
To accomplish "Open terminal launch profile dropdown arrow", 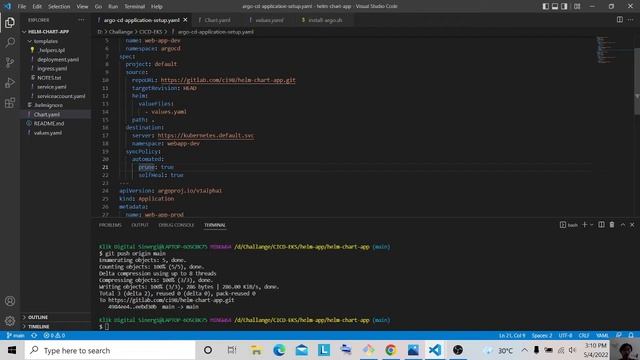I will (591, 225).
